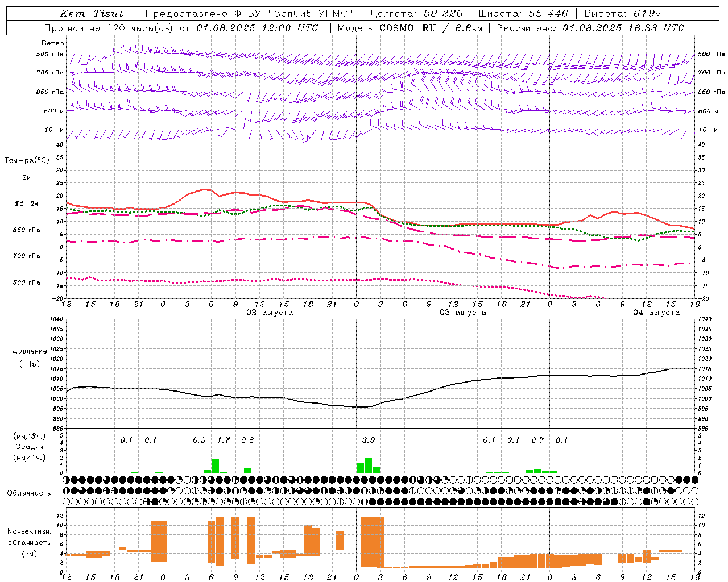The height and width of the screenshot is (582, 728).
Task: Click the Долгота: 88.226 value
Action: click(416, 14)
